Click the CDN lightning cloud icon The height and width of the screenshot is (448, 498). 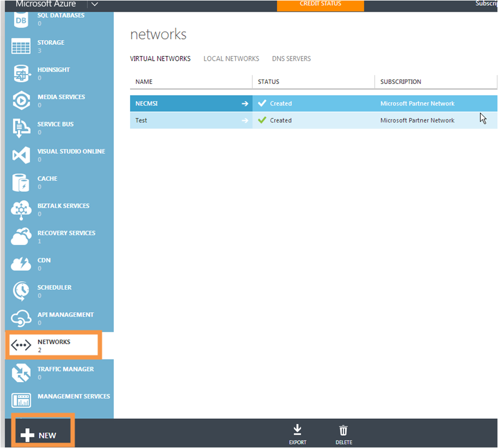[21, 264]
